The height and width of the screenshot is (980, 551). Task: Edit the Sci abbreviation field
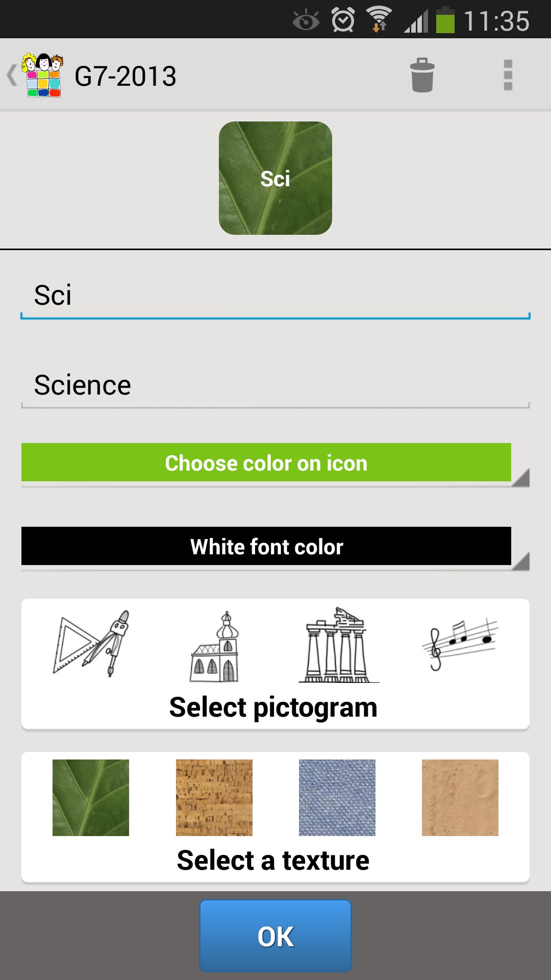coord(275,296)
